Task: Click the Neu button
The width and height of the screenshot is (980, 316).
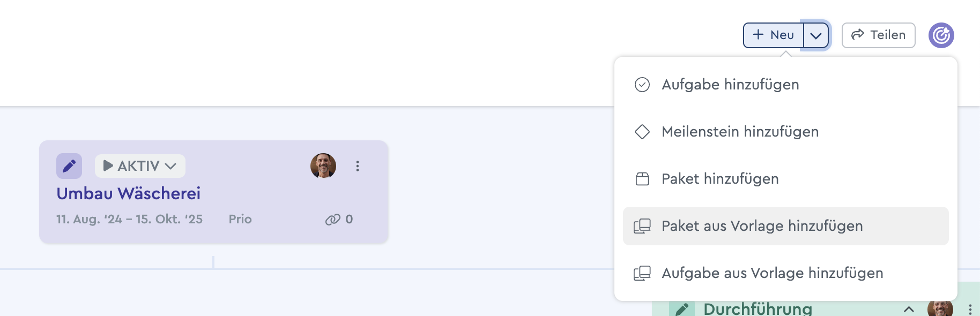Action: (774, 35)
